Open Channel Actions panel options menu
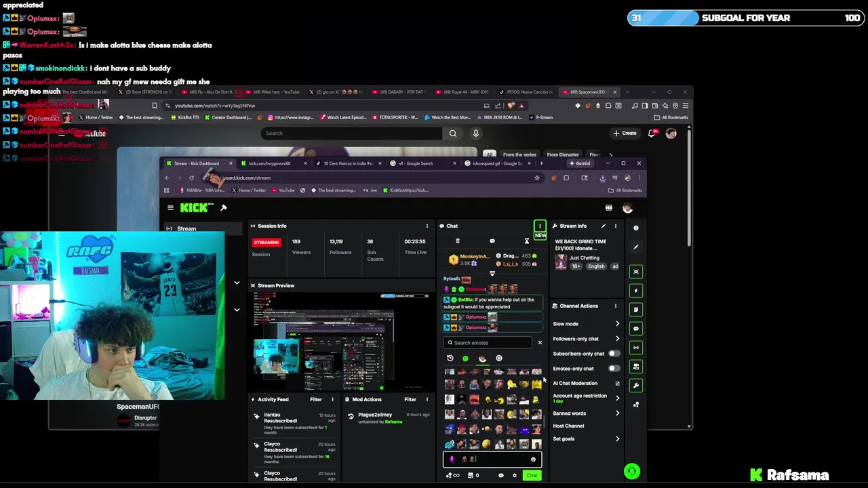Viewport: 868px width, 488px height. [616, 306]
